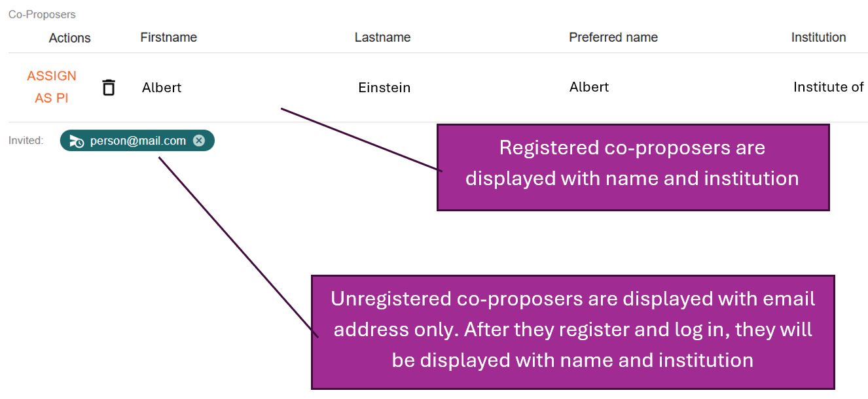868x399 pixels.
Task: Click the 'Institute of' institution cell
Action: [828, 87]
